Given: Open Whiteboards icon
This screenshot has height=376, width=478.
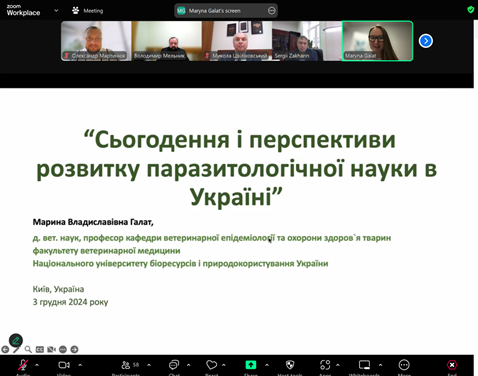Looking at the screenshot, I should pyautogui.click(x=364, y=365).
